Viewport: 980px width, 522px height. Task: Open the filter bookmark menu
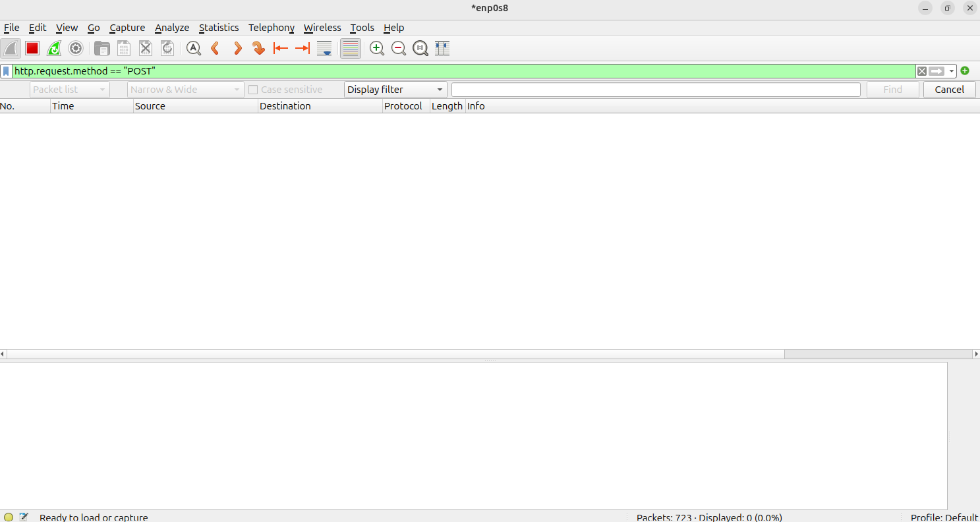[x=6, y=71]
